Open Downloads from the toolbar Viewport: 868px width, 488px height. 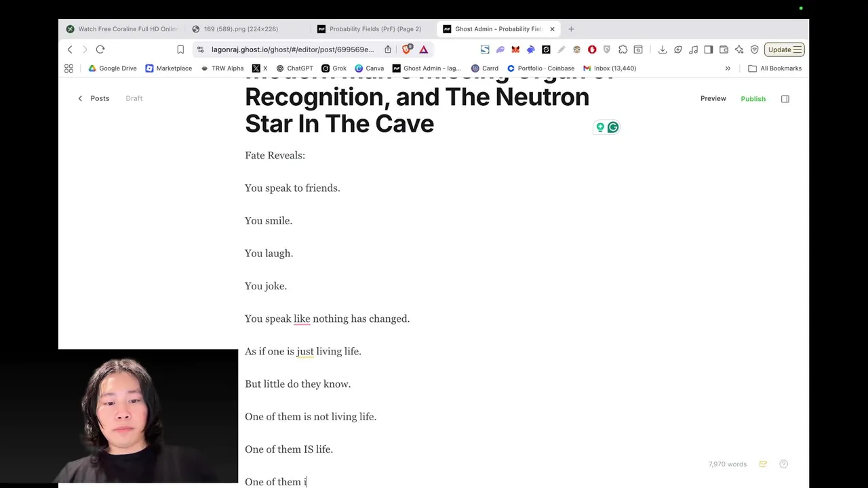[x=663, y=49]
